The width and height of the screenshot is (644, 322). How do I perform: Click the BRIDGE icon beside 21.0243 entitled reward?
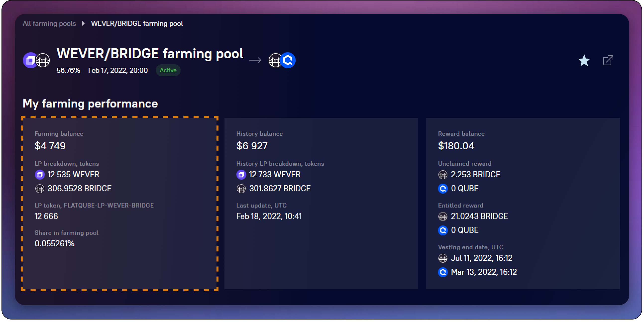click(443, 216)
